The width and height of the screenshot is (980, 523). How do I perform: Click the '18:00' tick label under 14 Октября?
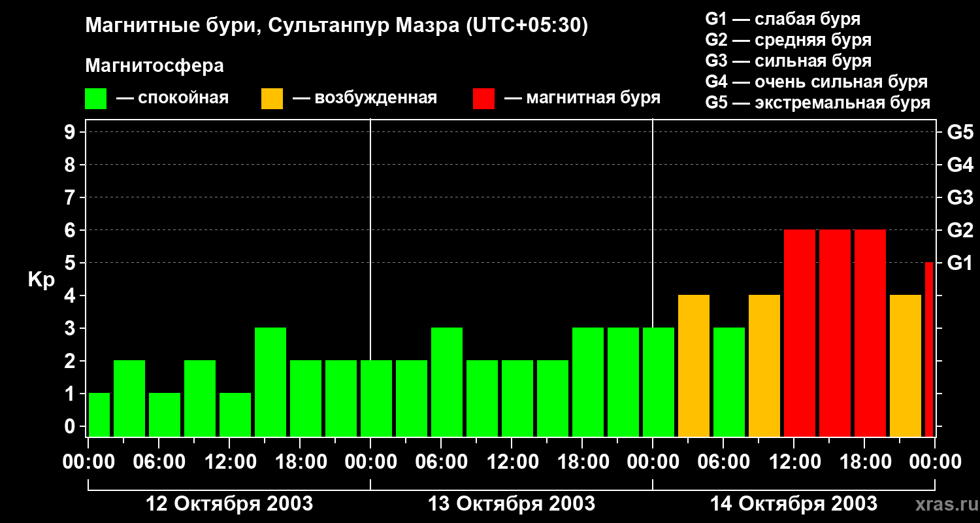click(864, 462)
